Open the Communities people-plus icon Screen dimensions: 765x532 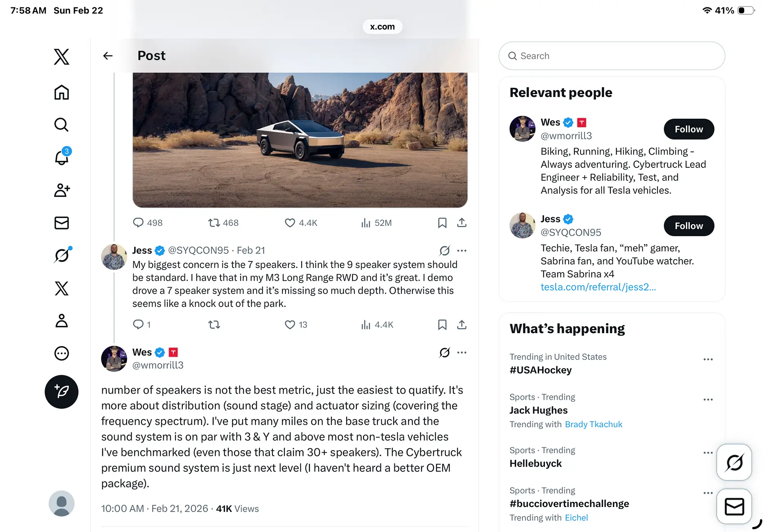(62, 190)
